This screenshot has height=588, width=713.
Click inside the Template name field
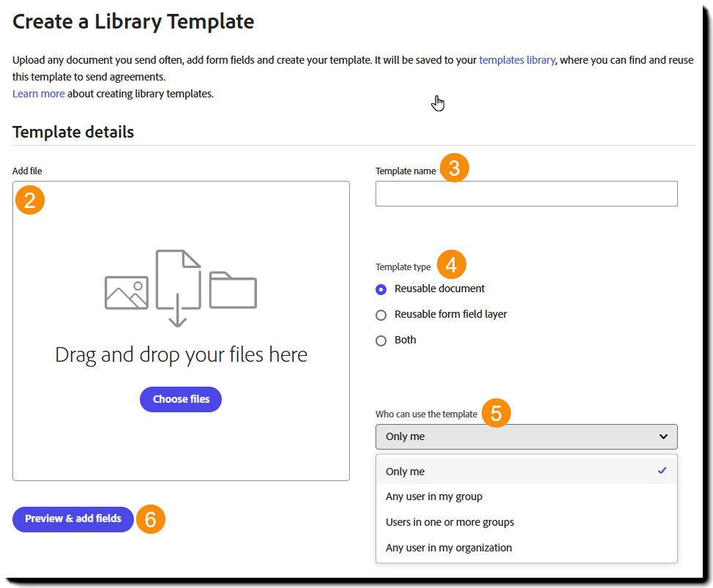pos(526,193)
